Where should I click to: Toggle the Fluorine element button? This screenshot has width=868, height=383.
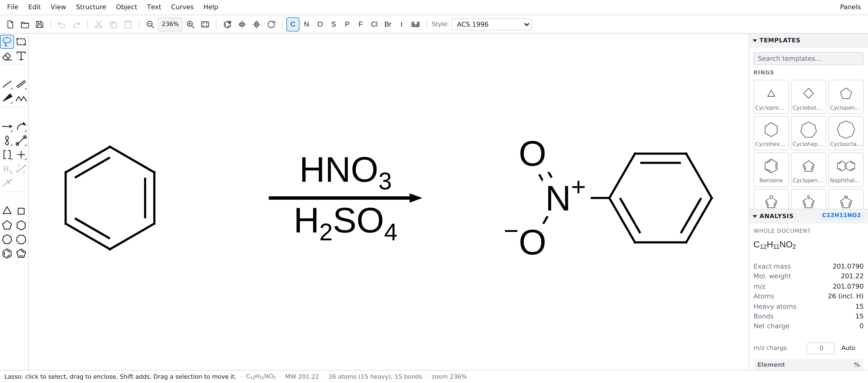click(361, 24)
